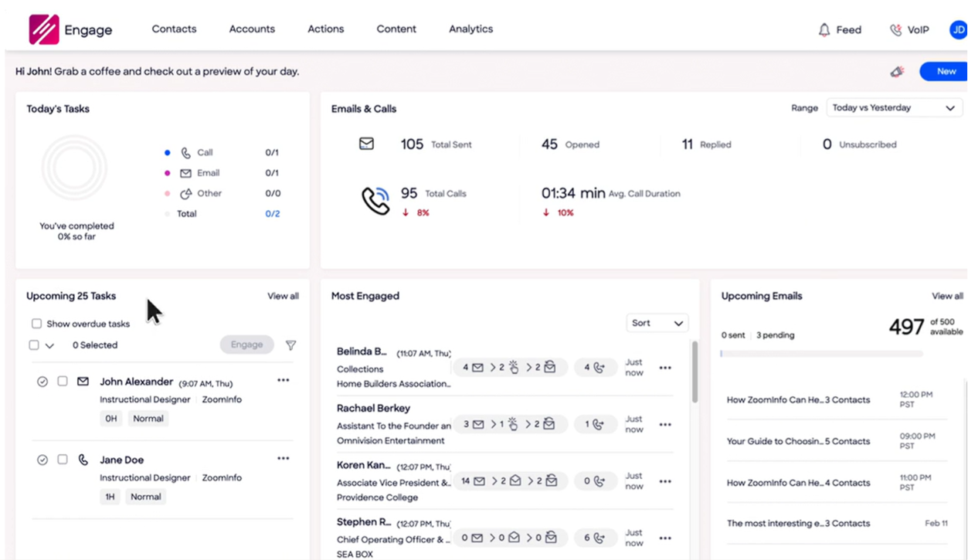Mark John Alexander task complete with check circle

[42, 382]
